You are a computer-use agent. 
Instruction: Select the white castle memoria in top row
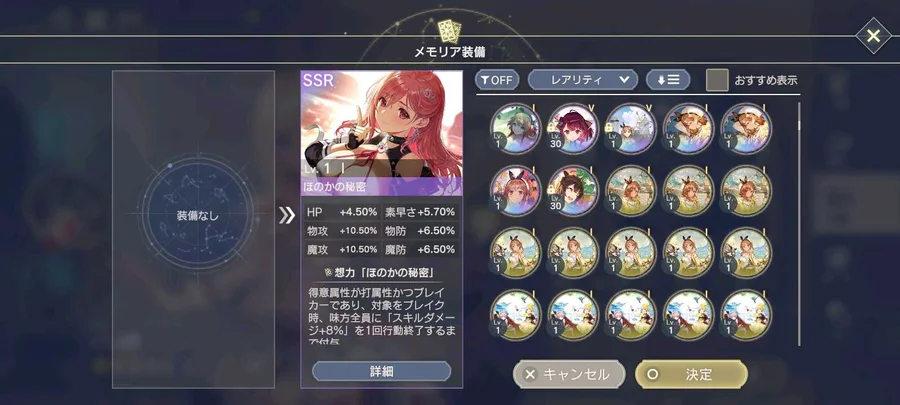click(630, 129)
